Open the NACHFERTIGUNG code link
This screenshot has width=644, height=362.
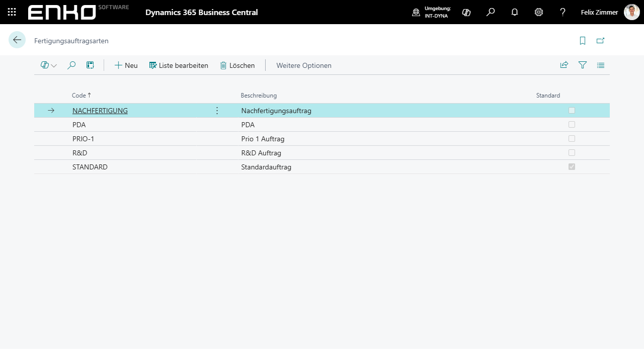point(100,111)
